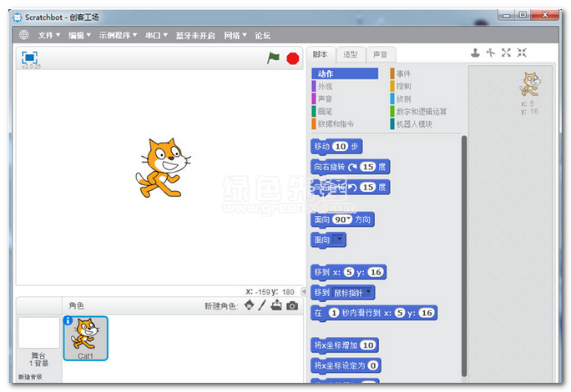Screen dimensions: 571x392
Task: Open the 文件 menu
Action: (x=49, y=35)
